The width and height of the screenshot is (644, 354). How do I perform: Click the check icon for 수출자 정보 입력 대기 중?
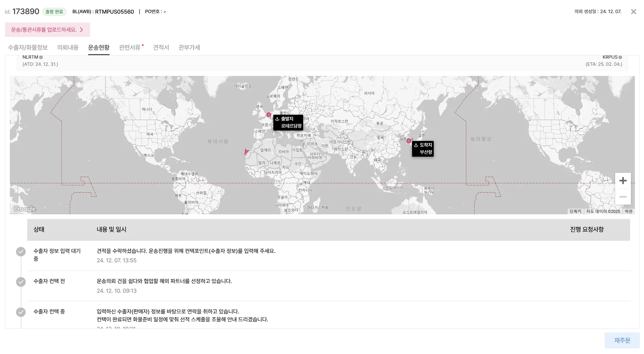[x=21, y=252]
